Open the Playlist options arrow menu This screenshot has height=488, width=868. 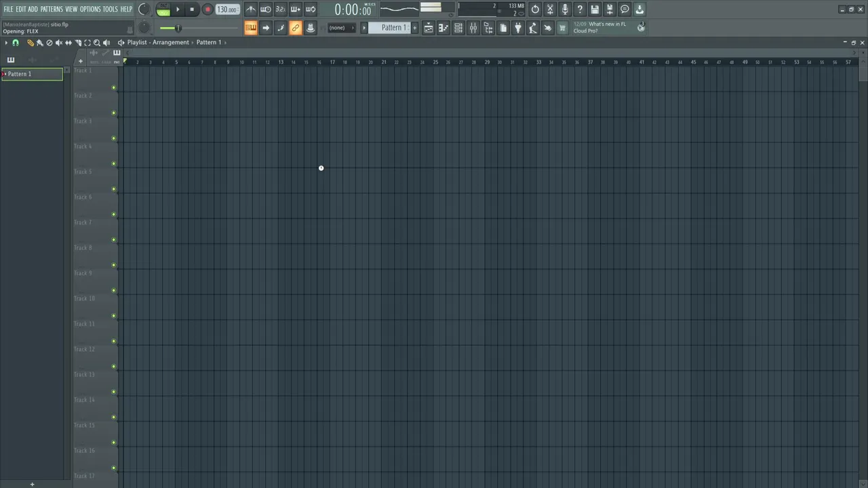click(x=6, y=43)
